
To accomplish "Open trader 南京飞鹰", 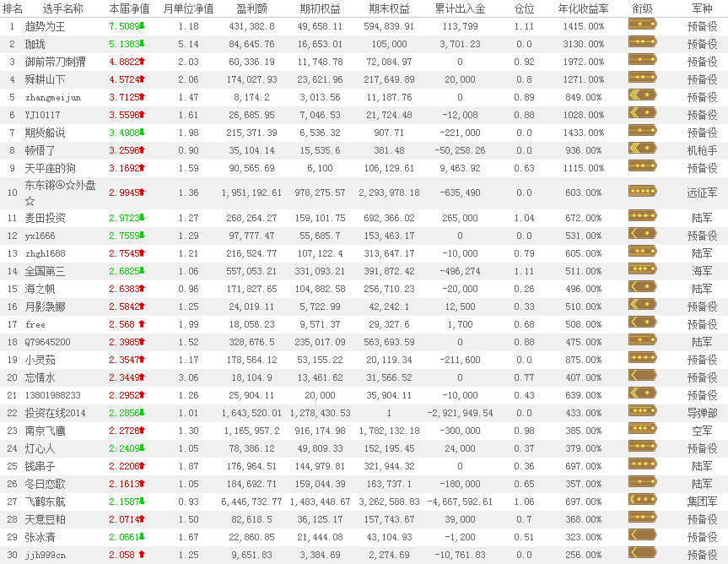I will pyautogui.click(x=45, y=431).
